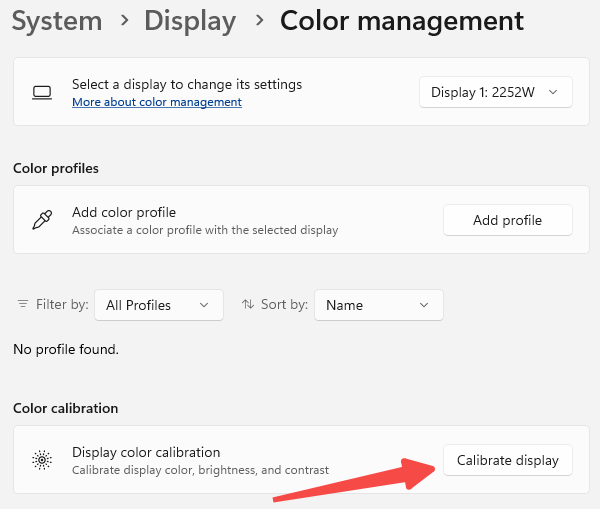Viewport: 600px width, 509px height.
Task: Click the filter lines icon
Action: click(23, 304)
